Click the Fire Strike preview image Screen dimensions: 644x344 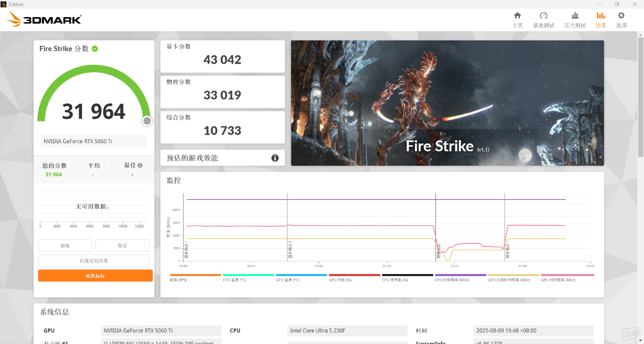pyautogui.click(x=447, y=103)
